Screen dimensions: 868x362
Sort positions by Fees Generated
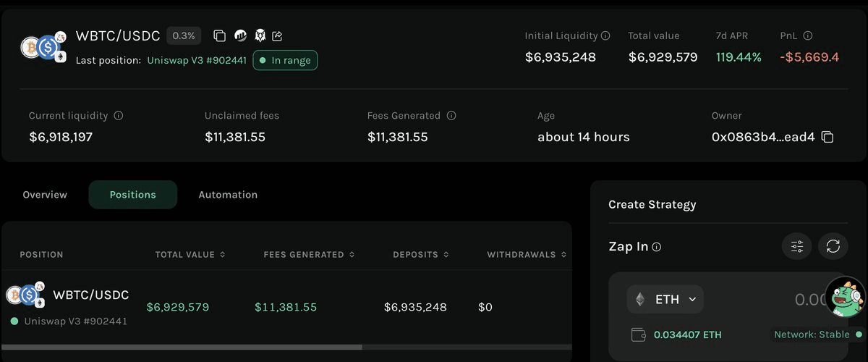click(x=309, y=255)
